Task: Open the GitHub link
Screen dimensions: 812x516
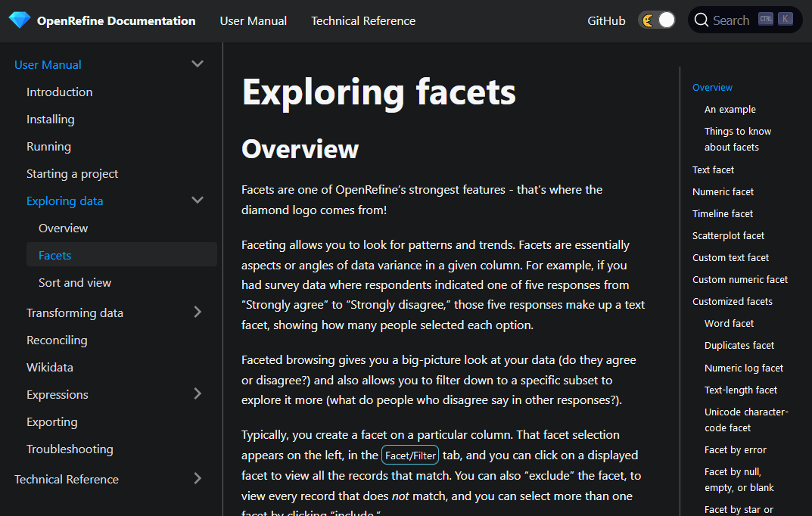Action: coord(605,20)
